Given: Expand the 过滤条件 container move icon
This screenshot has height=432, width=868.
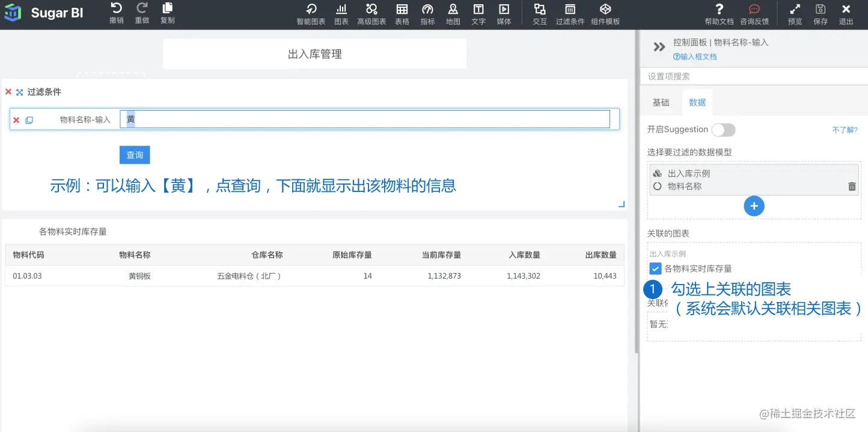Looking at the screenshot, I should (19, 92).
